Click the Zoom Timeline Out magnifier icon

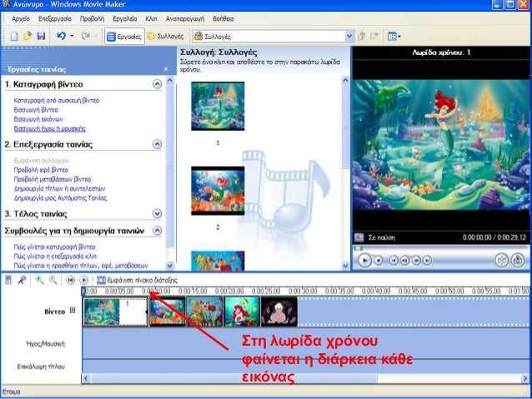click(x=53, y=280)
